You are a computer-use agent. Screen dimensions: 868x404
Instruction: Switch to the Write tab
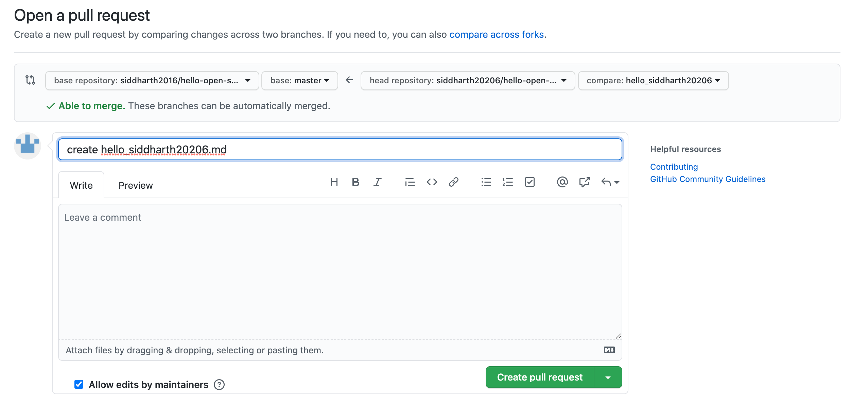coord(81,185)
